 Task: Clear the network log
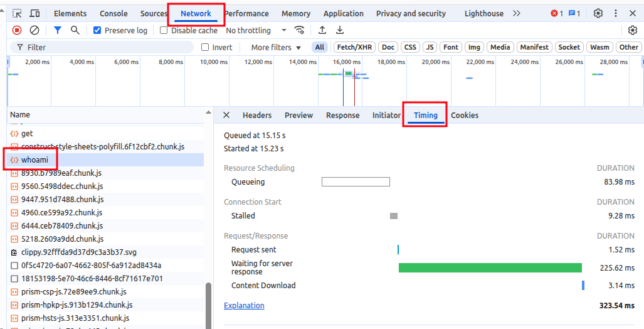34,30
